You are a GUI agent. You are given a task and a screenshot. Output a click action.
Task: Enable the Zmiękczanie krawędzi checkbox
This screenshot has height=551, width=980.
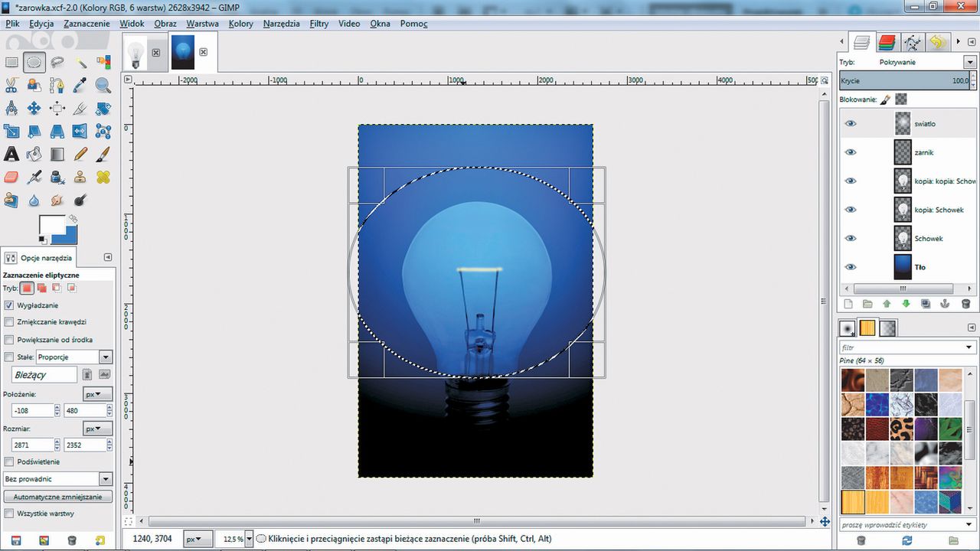click(x=9, y=322)
